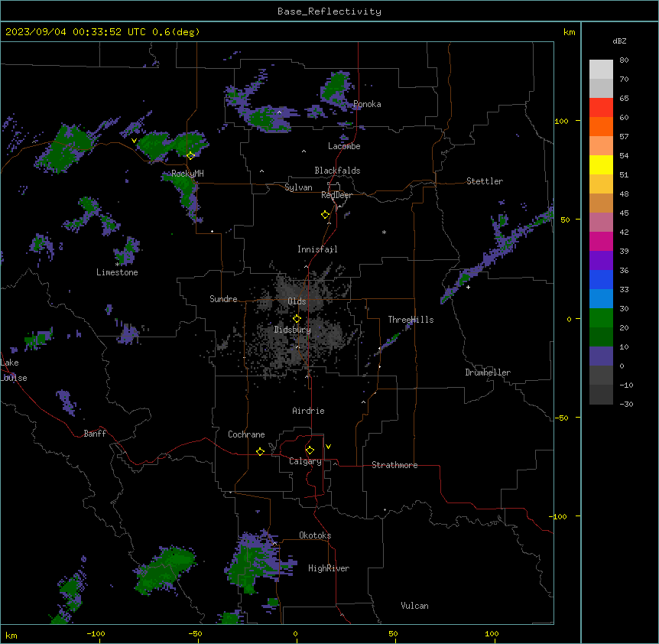Click the yellow diamond marker near RockyMH

click(x=190, y=156)
